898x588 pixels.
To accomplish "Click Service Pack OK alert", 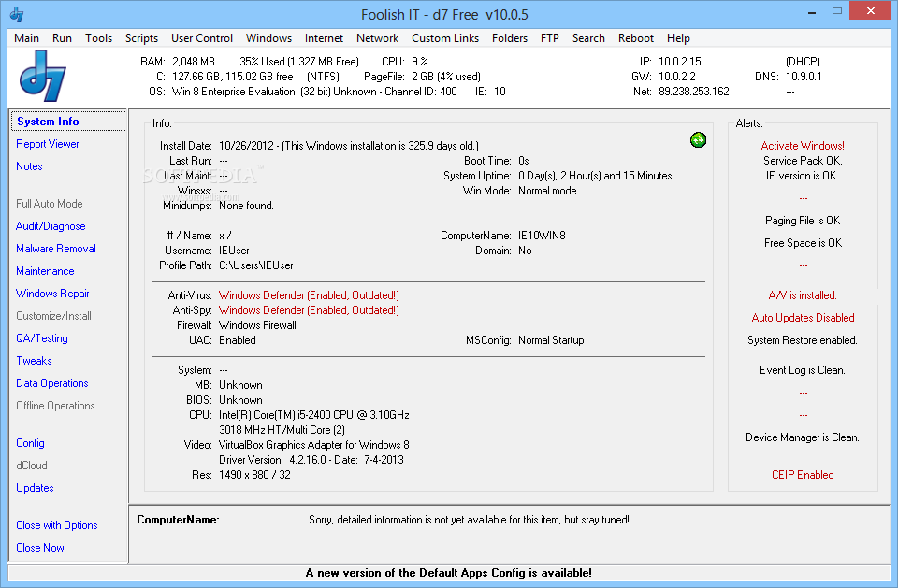I will [x=803, y=160].
